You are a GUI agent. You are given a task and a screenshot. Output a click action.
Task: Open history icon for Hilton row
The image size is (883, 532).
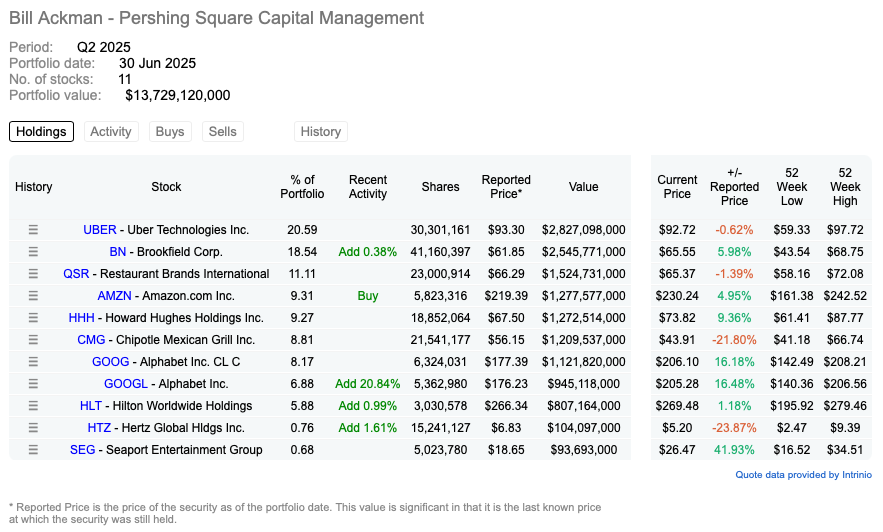(x=33, y=405)
